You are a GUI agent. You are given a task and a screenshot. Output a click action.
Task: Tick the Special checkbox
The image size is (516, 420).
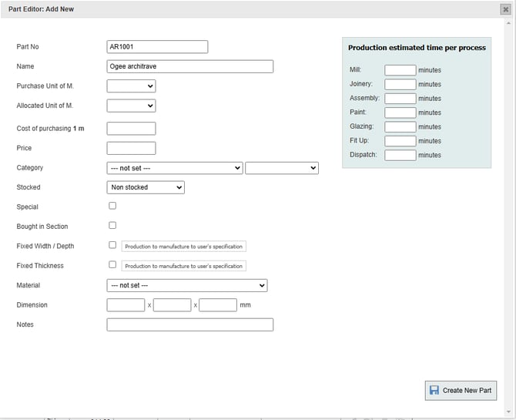(x=112, y=207)
